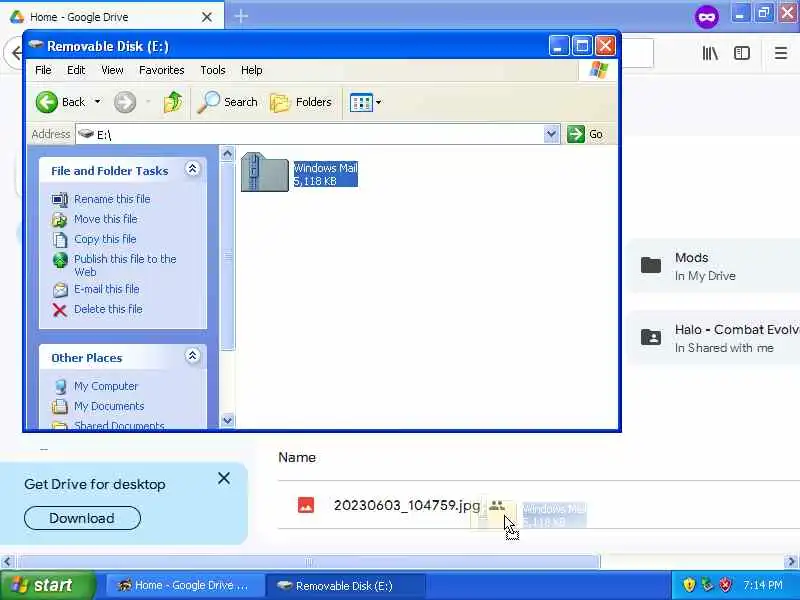The image size is (800, 600).
Task: Click the browser horizontal scrollbar
Action: [309, 562]
